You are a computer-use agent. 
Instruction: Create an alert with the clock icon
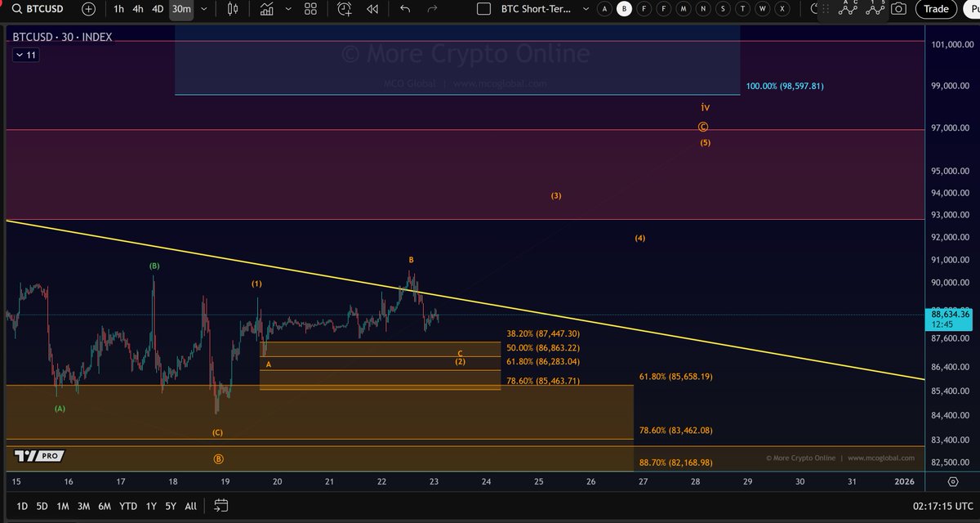[x=345, y=9]
